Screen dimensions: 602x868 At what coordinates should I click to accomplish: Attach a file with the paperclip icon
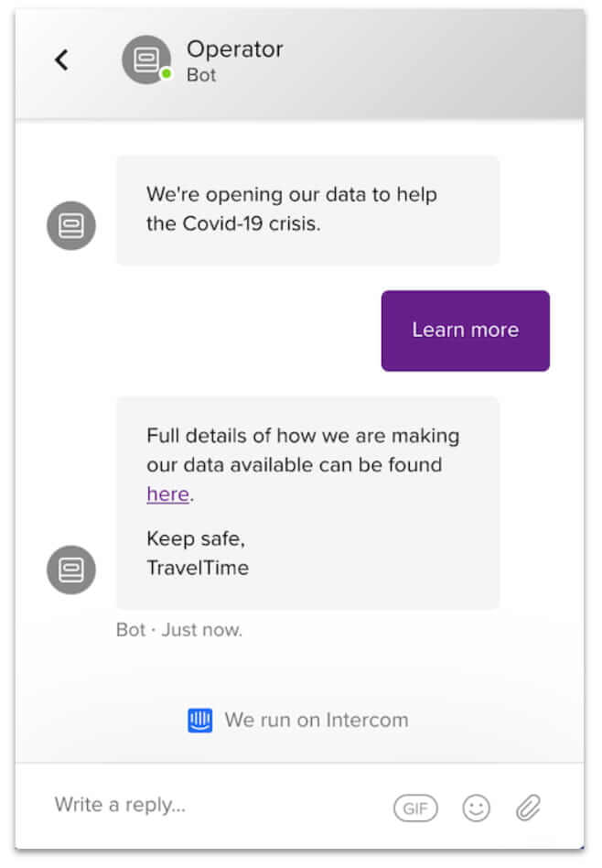pyautogui.click(x=528, y=808)
